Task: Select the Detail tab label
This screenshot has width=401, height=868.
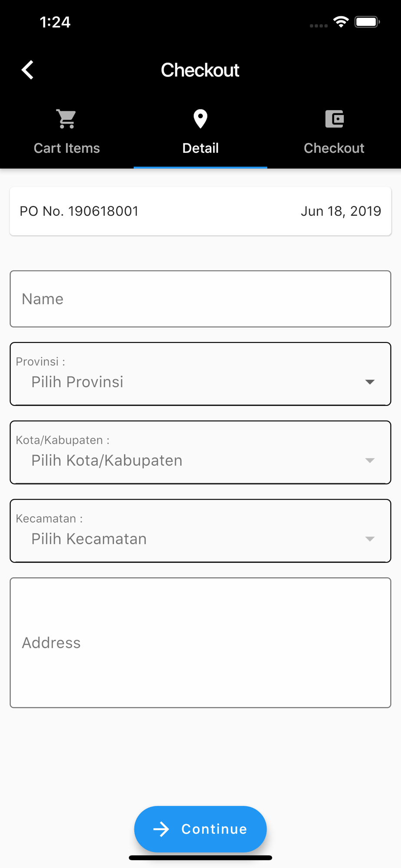Action: click(200, 148)
